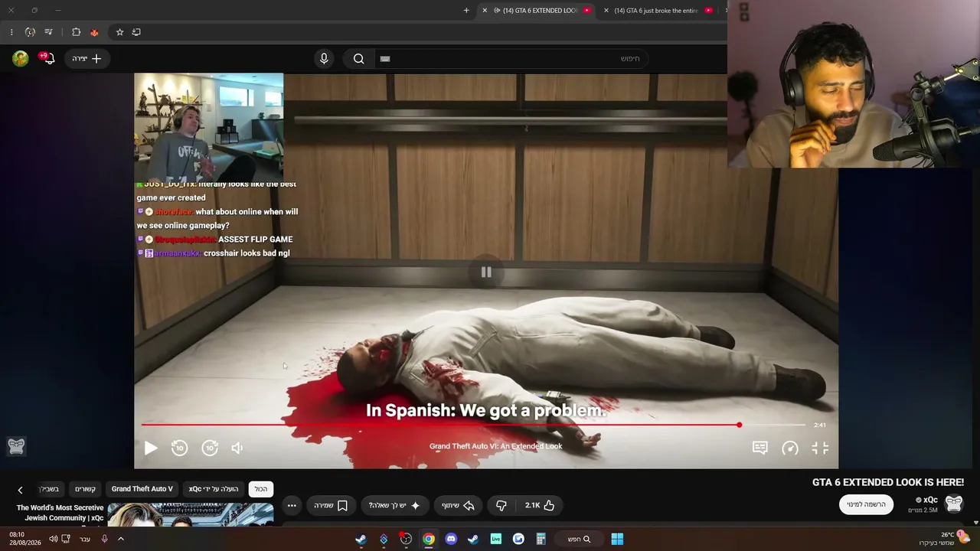Open the playback speed control
Screen dimensions: 980x551
pos(790,448)
